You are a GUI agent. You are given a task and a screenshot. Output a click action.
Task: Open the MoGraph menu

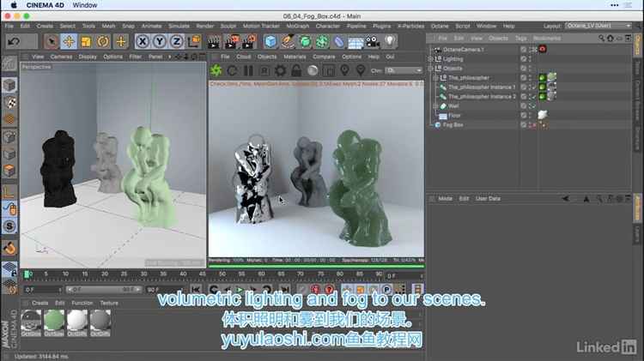point(297,26)
